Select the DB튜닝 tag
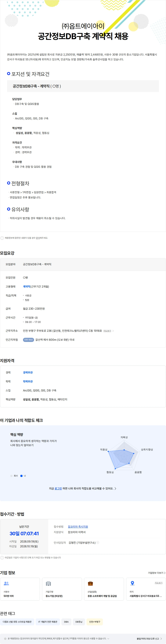The image size is (166, 644). 79,622
